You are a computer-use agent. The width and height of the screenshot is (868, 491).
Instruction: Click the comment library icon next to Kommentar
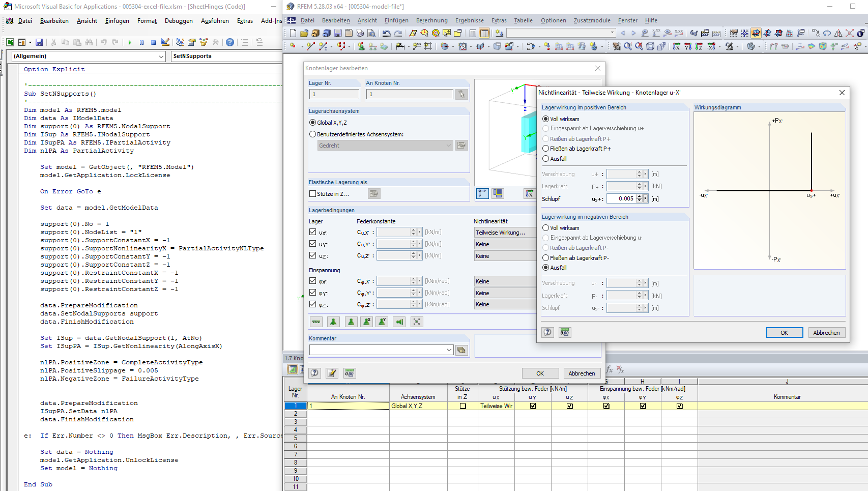point(461,350)
